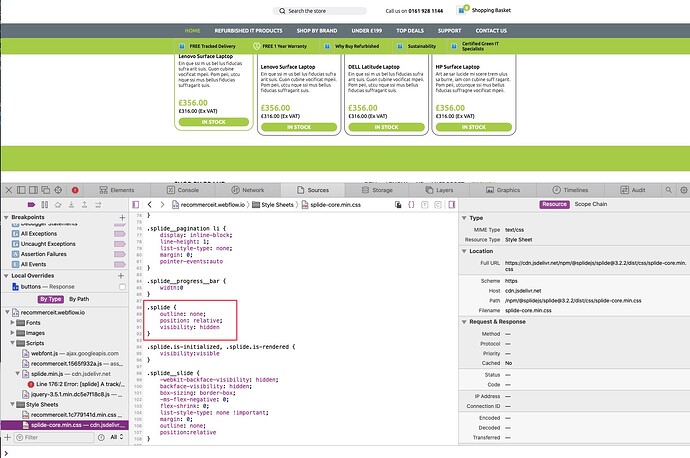Switch to the Console tab
The width and height of the screenshot is (690, 458).
[x=183, y=190]
